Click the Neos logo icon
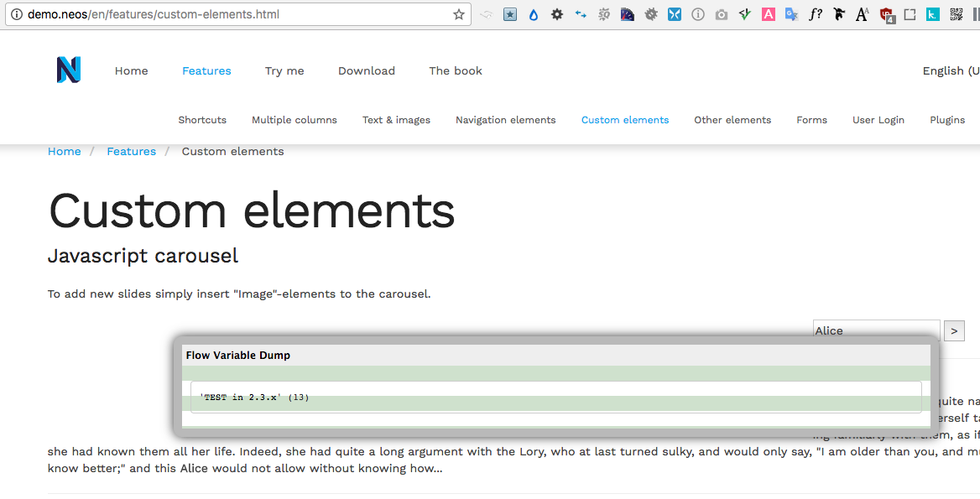Screen dimensions: 980x499 pyautogui.click(x=69, y=70)
